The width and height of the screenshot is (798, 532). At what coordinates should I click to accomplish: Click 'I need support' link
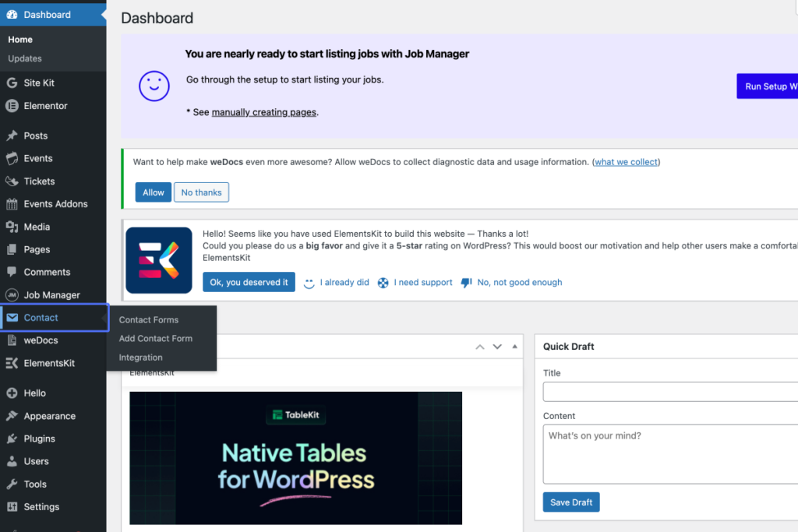coord(423,282)
